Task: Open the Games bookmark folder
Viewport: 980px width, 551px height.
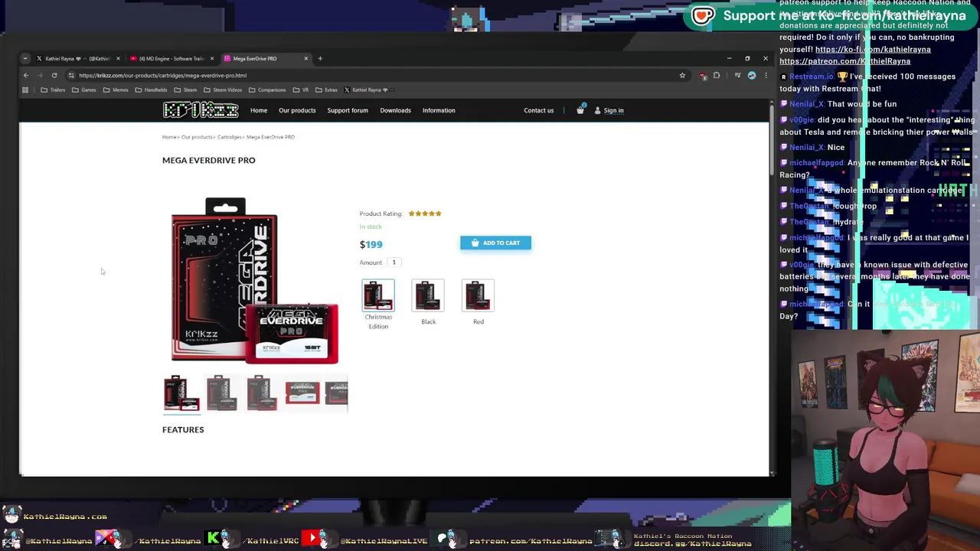Action: [x=84, y=90]
